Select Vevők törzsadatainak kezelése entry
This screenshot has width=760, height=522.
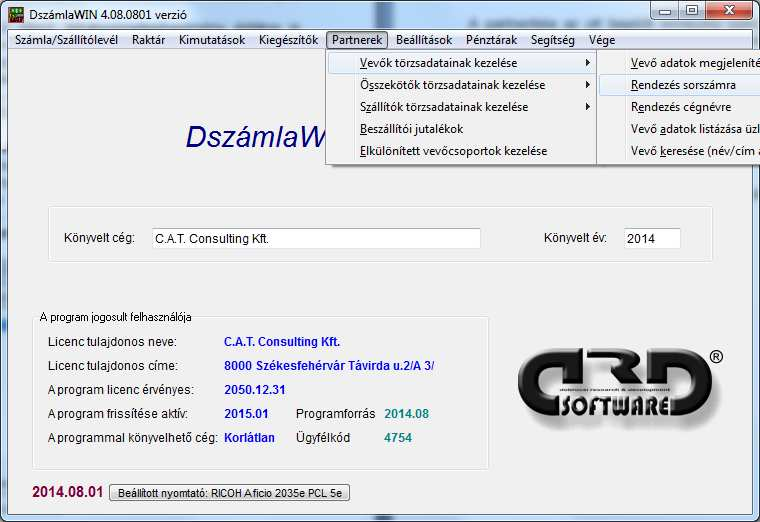(x=461, y=63)
